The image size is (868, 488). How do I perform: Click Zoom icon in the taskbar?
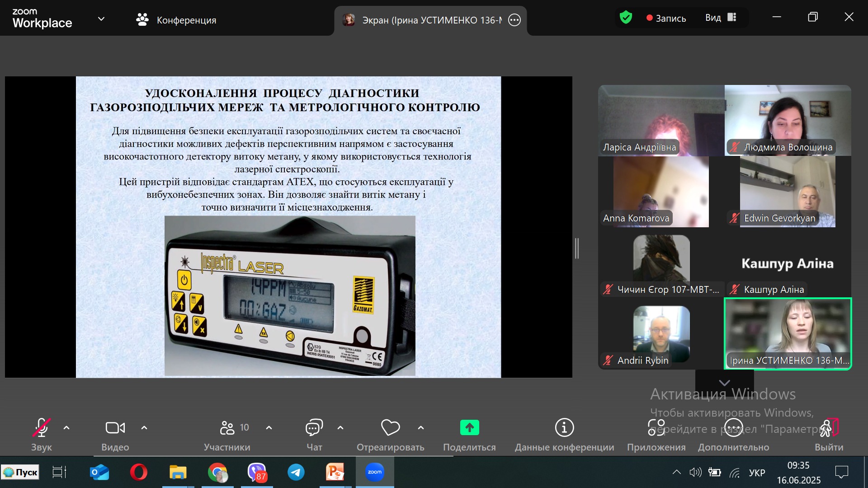tap(375, 472)
